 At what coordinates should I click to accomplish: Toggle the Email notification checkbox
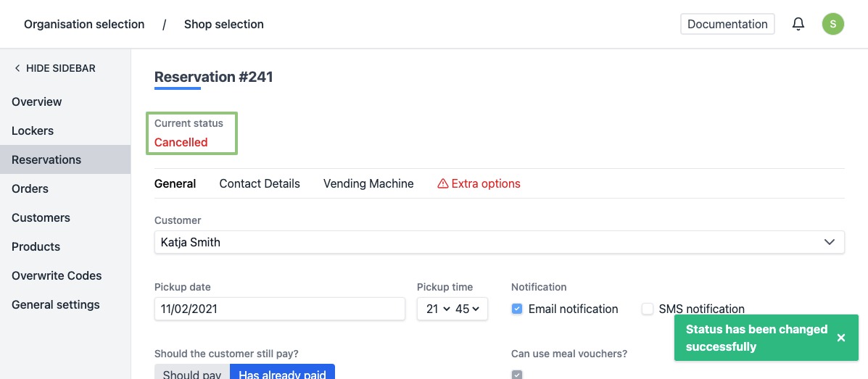517,309
